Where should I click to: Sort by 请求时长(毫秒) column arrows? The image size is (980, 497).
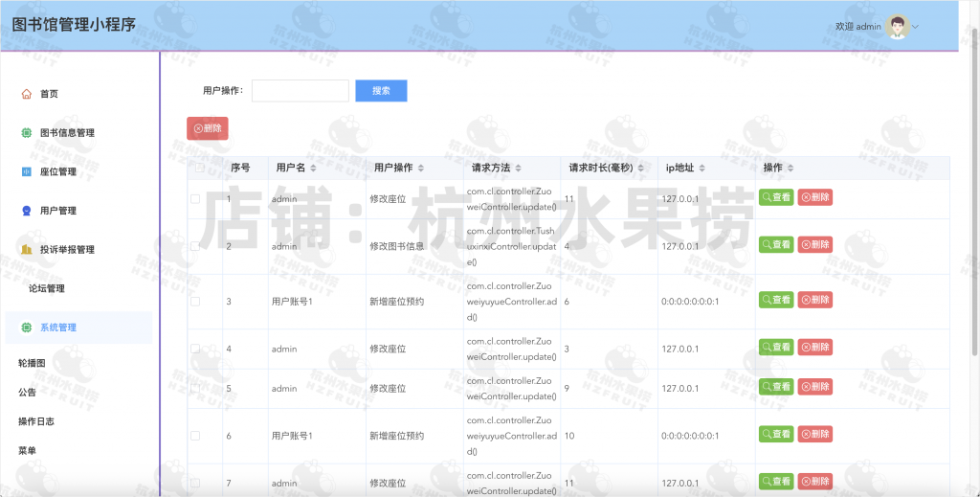(x=640, y=169)
